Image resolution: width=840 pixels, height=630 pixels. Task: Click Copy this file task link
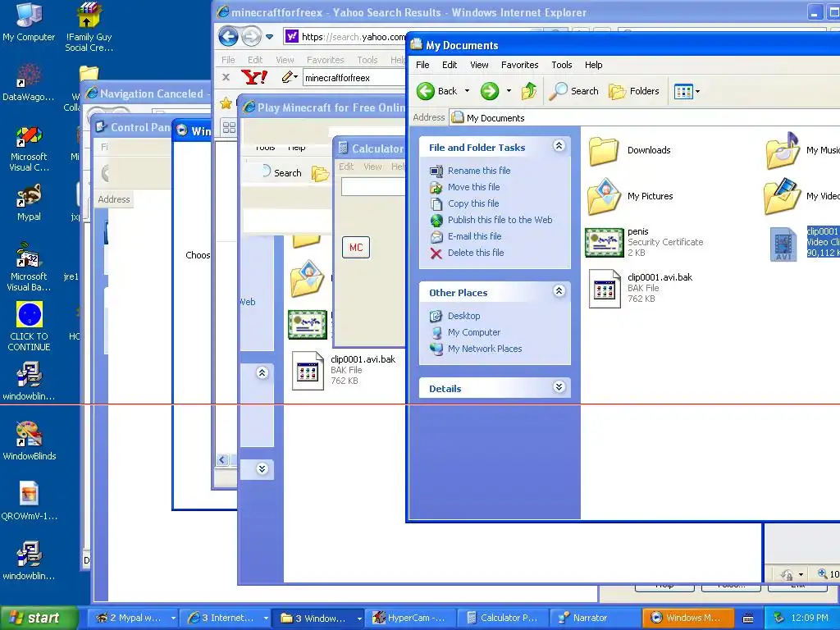click(x=473, y=203)
